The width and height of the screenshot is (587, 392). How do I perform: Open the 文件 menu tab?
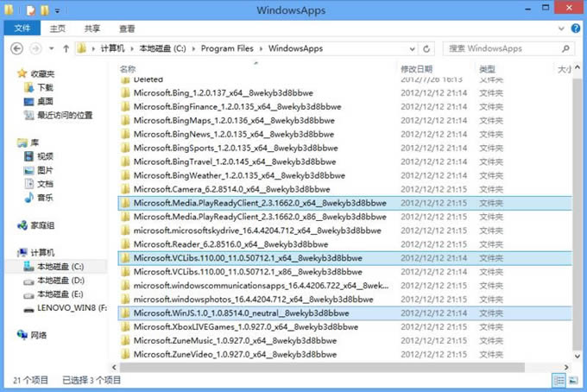pyautogui.click(x=22, y=28)
